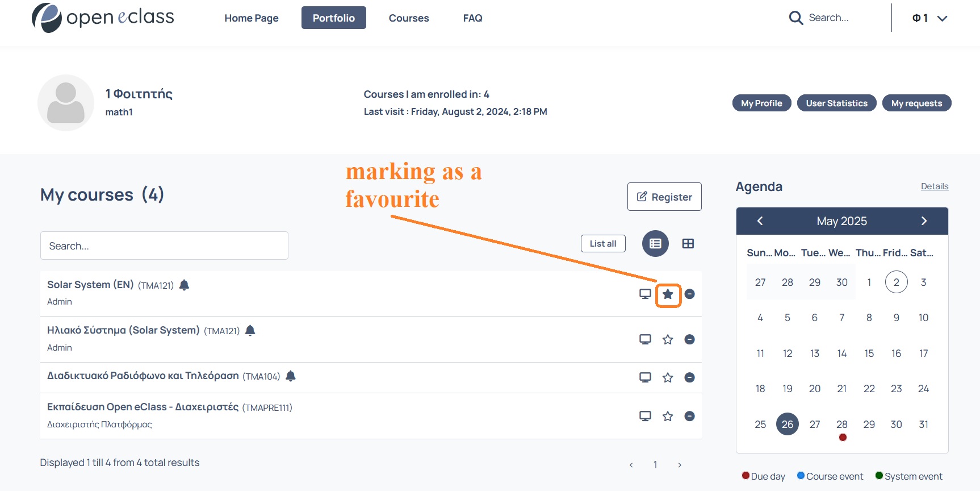The height and width of the screenshot is (491, 980).
Task: Select the Portfolio menu item
Action: click(x=334, y=18)
